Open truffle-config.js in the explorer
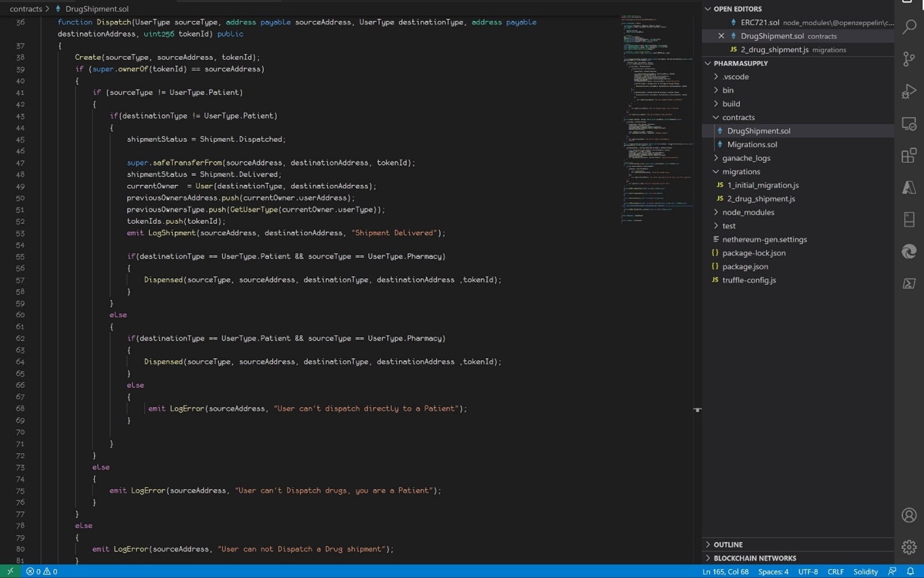 point(748,280)
